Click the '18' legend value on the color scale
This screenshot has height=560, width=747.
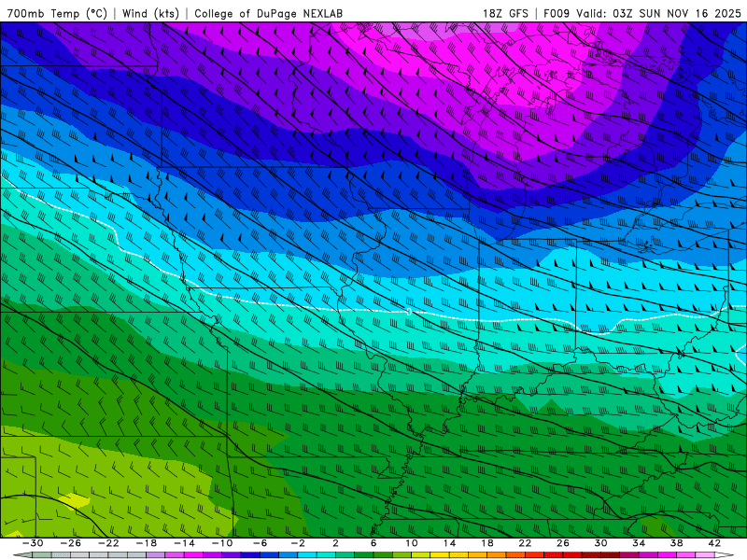[487, 543]
